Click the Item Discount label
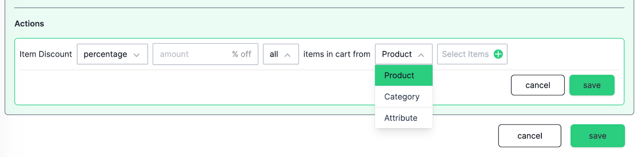Screen dimensions: 644x157 coord(46,54)
